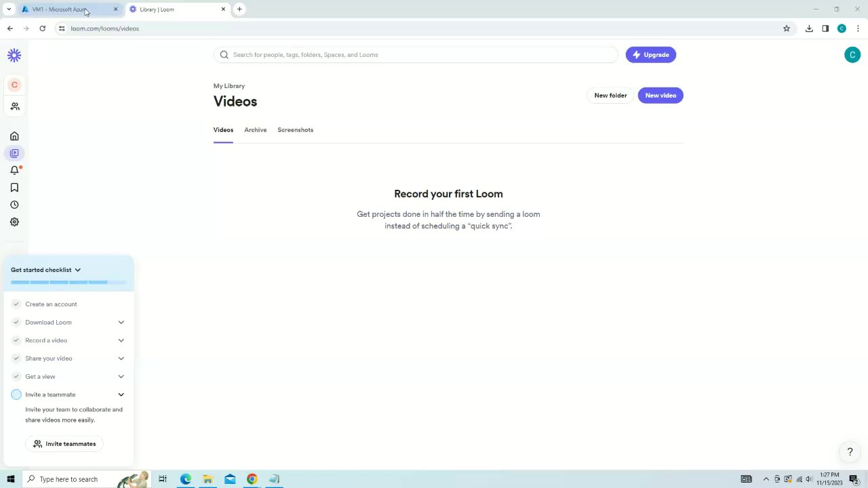Expand the Get a view chevron
The height and width of the screenshot is (488, 868).
click(x=121, y=376)
